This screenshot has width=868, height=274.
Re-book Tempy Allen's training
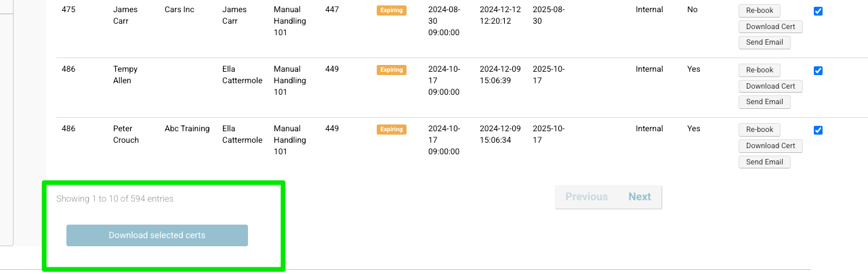coord(759,70)
